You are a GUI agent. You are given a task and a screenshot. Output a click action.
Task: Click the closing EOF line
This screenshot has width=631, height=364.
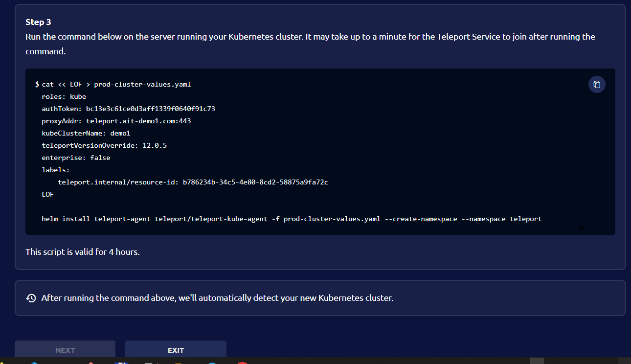click(47, 194)
